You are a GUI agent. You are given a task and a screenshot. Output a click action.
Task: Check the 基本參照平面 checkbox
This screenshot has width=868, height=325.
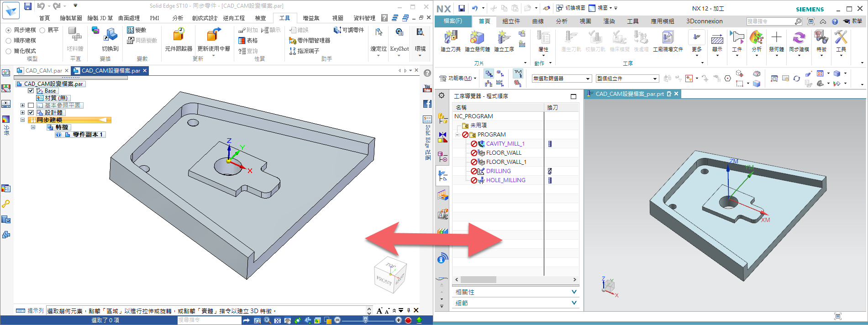point(31,105)
